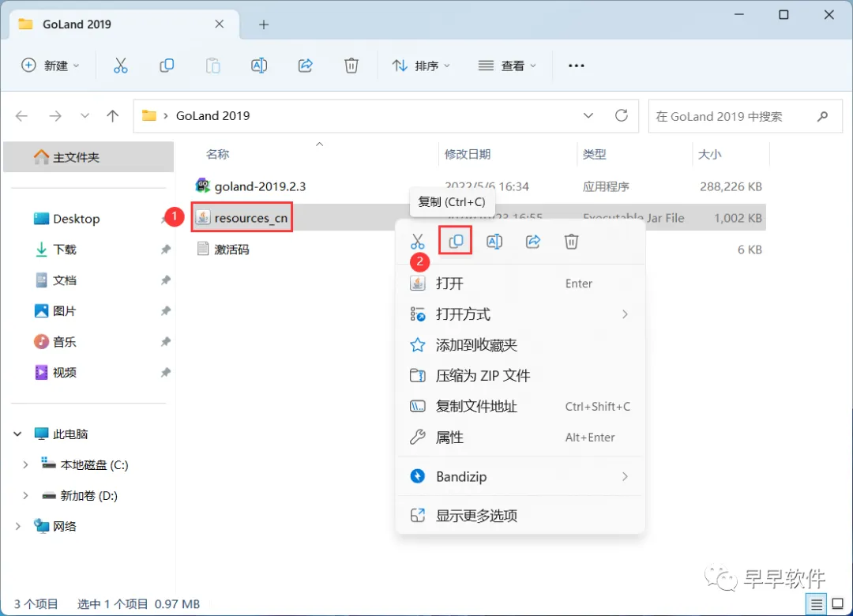Refresh the current folder view
The width and height of the screenshot is (853, 616).
[x=622, y=115]
